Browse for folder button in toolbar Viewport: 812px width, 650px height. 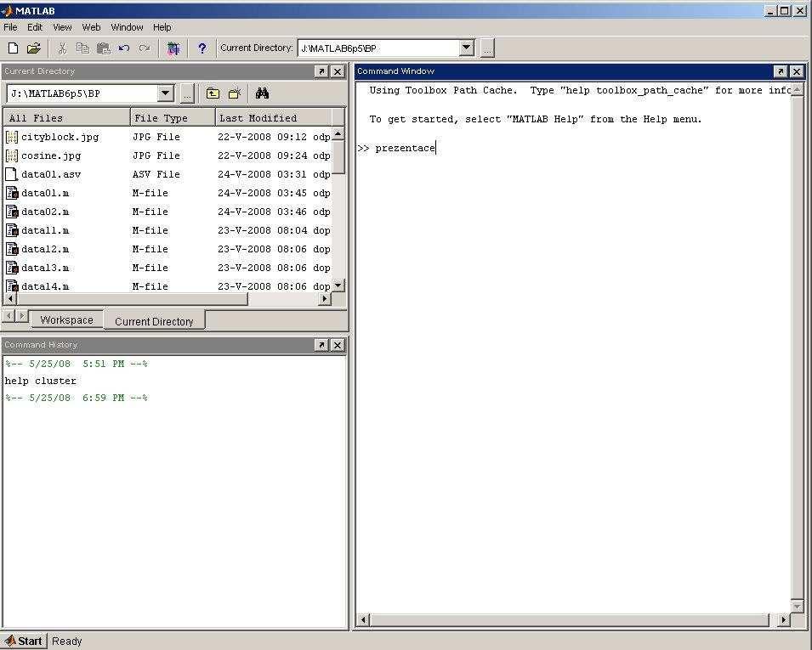[x=487, y=48]
